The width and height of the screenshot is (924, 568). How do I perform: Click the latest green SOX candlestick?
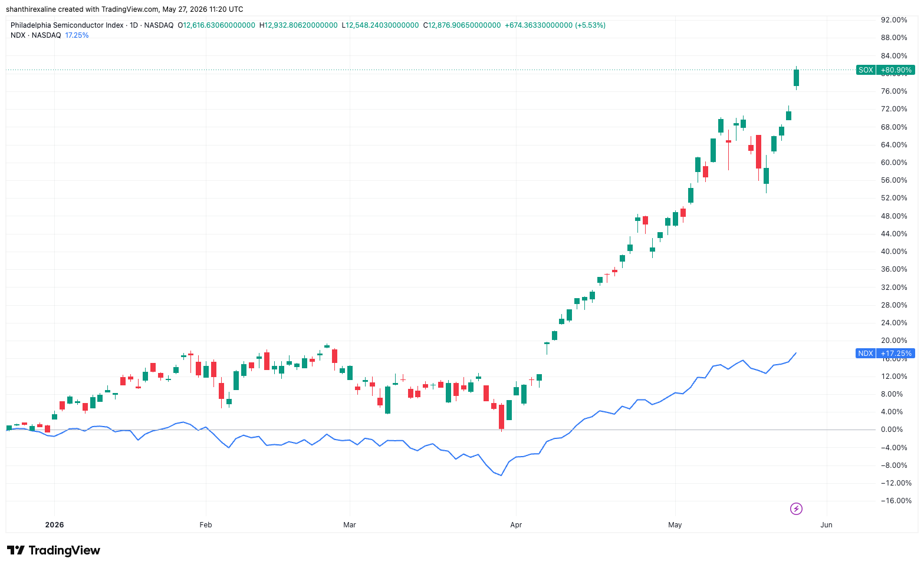(796, 78)
